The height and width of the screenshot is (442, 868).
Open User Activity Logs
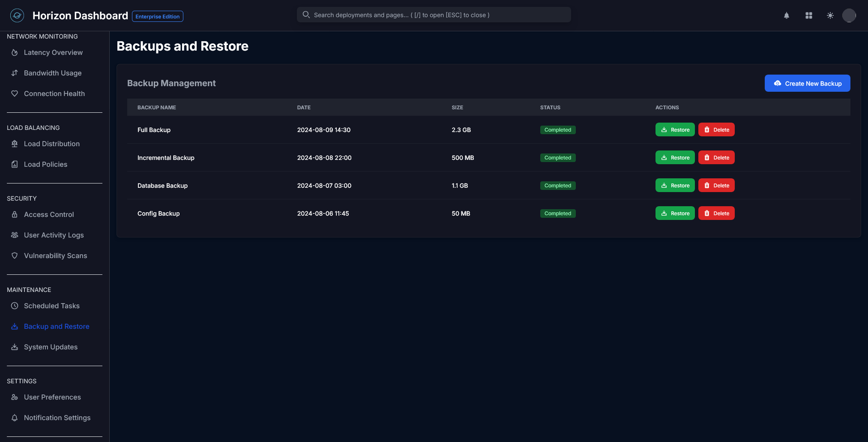click(x=54, y=235)
